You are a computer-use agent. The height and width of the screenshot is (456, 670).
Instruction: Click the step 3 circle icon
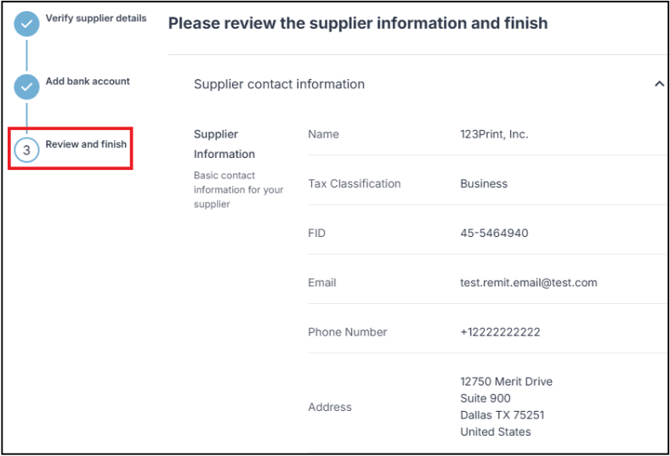click(27, 150)
